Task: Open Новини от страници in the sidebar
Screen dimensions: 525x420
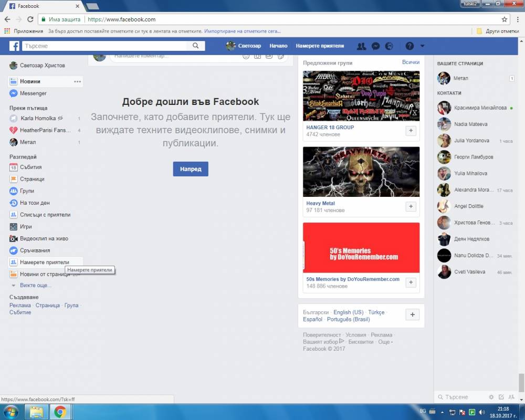Action: 45,274
